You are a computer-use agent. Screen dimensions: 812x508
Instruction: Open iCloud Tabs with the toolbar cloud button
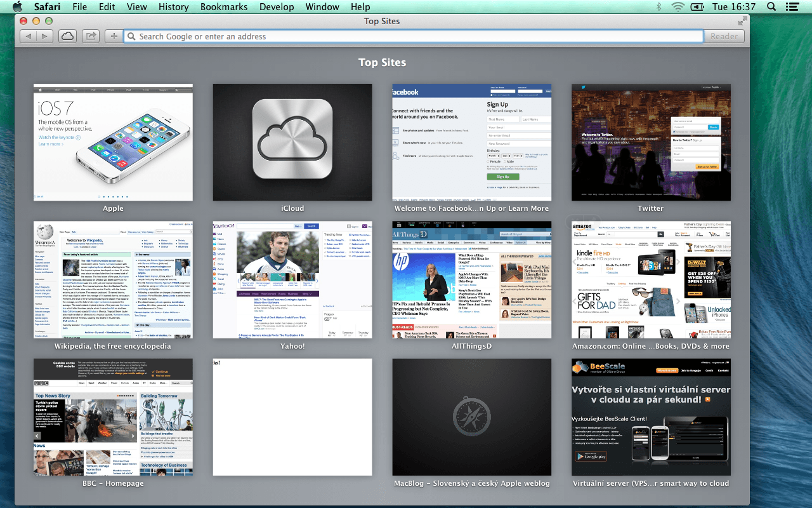[67, 36]
